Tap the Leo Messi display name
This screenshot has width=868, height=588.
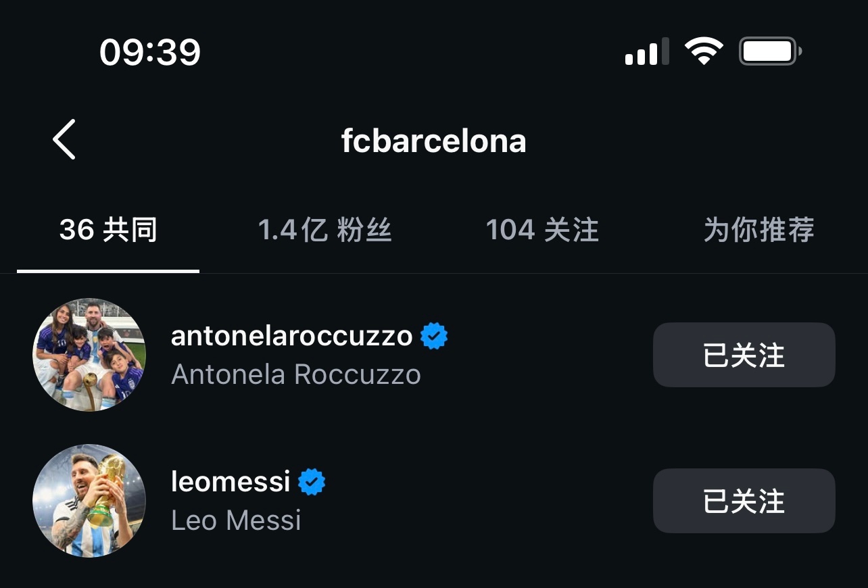236,520
